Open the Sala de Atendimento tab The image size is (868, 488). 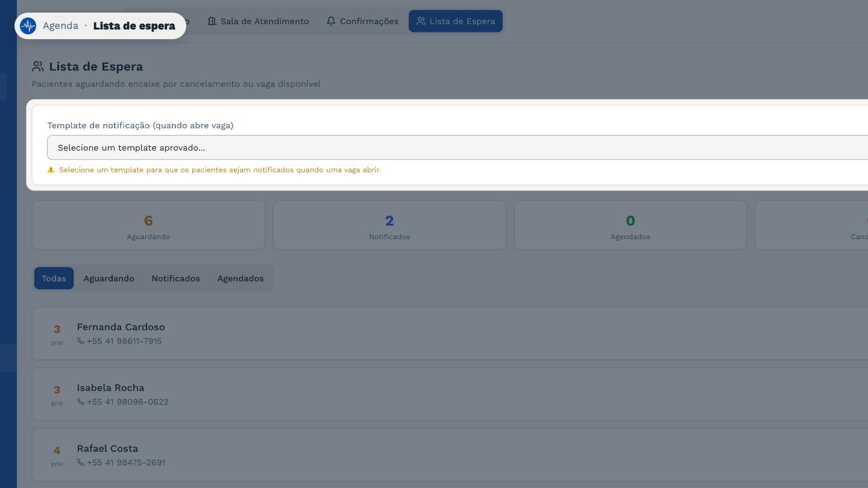[258, 21]
